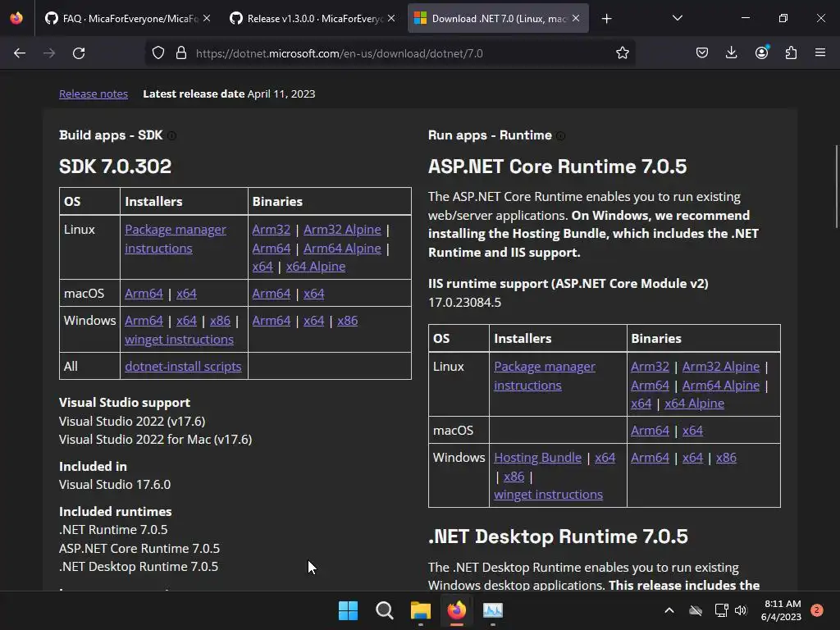Click the Firefox logo in the title bar

16,18
